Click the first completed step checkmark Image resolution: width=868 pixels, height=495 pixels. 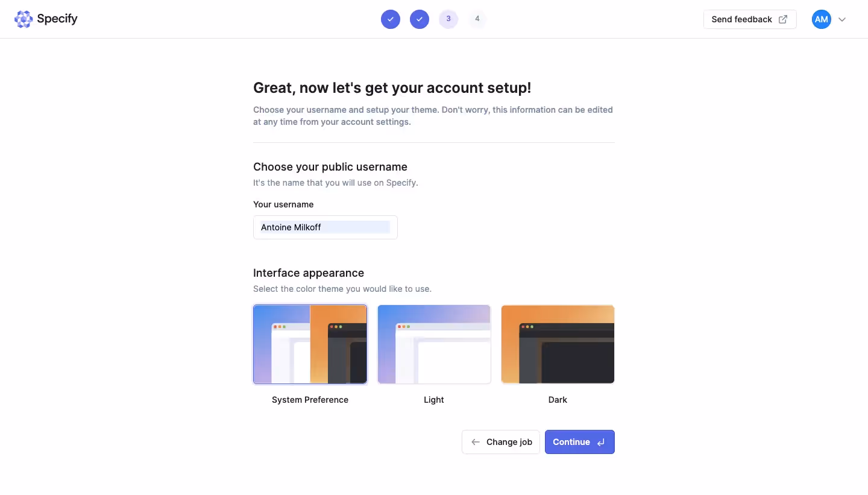(391, 19)
